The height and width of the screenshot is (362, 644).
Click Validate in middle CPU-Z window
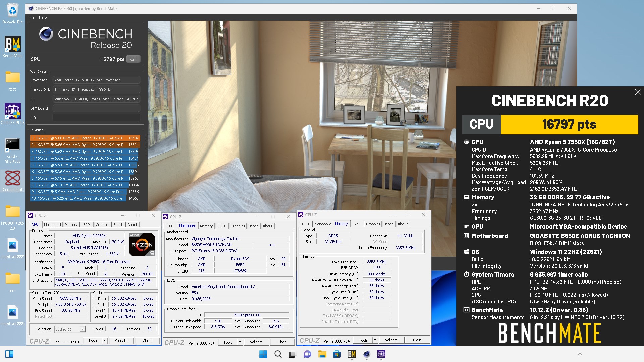[256, 342]
